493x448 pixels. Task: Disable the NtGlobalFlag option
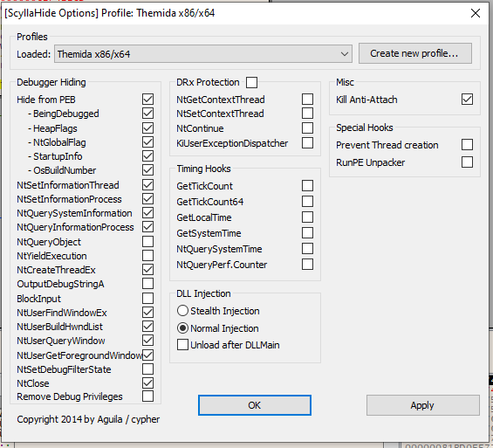coord(147,142)
